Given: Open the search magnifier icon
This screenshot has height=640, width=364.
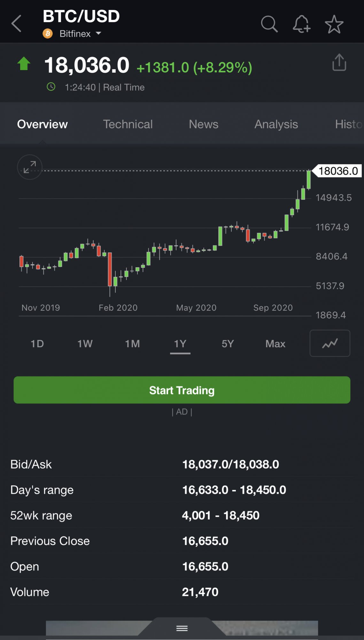Looking at the screenshot, I should (269, 24).
